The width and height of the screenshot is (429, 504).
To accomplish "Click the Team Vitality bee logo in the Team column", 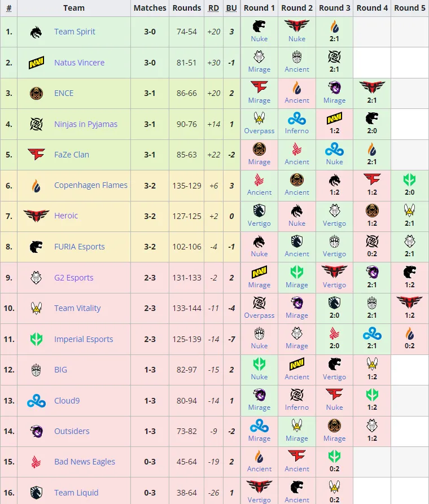I will [36, 308].
